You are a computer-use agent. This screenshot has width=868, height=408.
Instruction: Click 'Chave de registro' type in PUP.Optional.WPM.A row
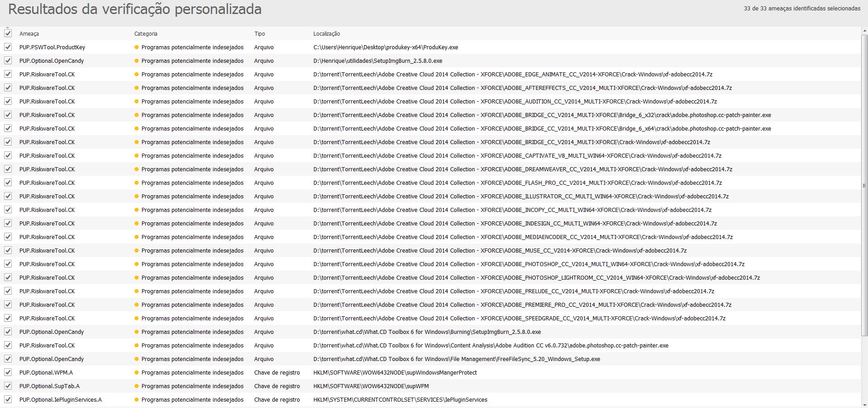coord(277,373)
